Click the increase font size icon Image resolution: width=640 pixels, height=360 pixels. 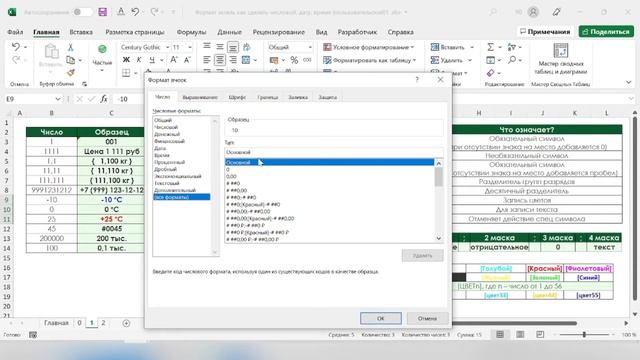(x=173, y=60)
